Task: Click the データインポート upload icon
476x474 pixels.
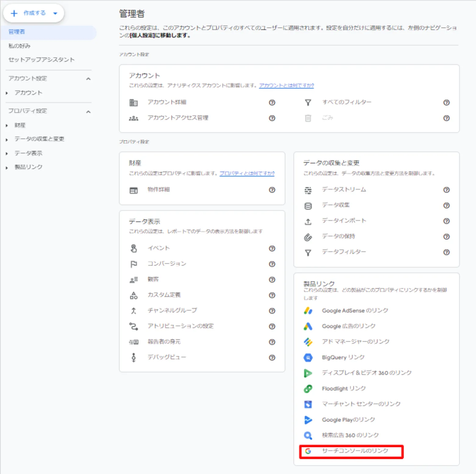Action: (x=308, y=221)
